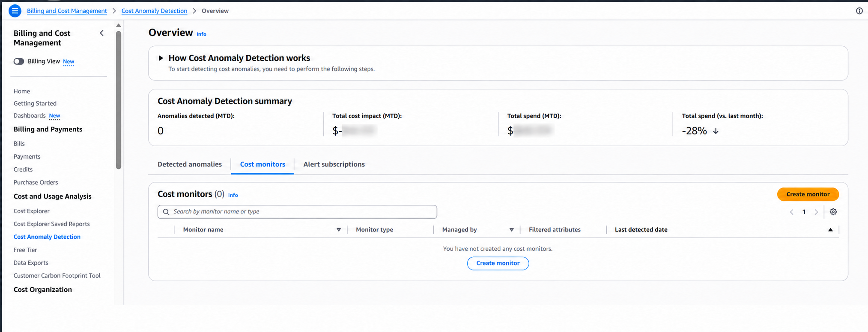This screenshot has height=332, width=868.
Task: Click the sidebar vertical scrollbar
Action: click(x=119, y=101)
